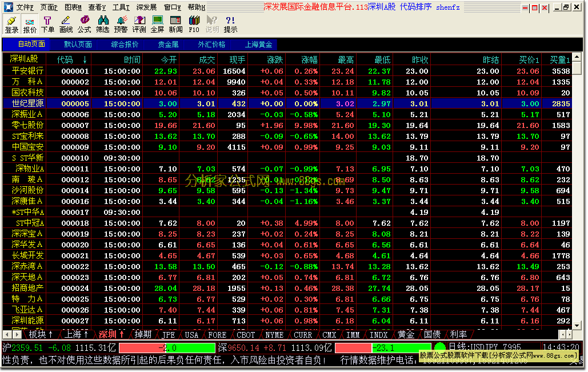Open the 窗口W menu
This screenshot has height=372, width=588.
172,7
